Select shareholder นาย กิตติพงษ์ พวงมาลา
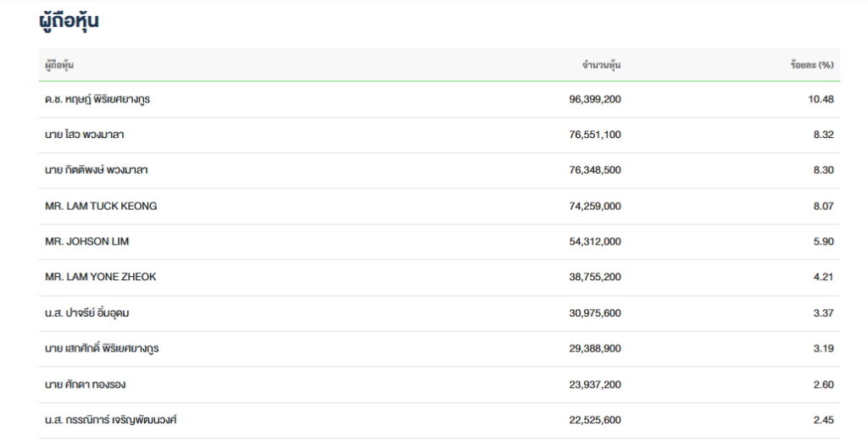 97,170
